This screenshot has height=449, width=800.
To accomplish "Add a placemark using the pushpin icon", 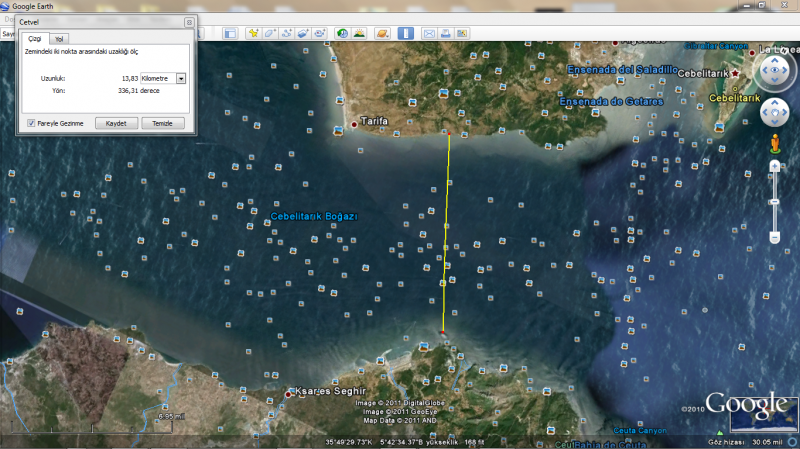I will click(x=254, y=33).
